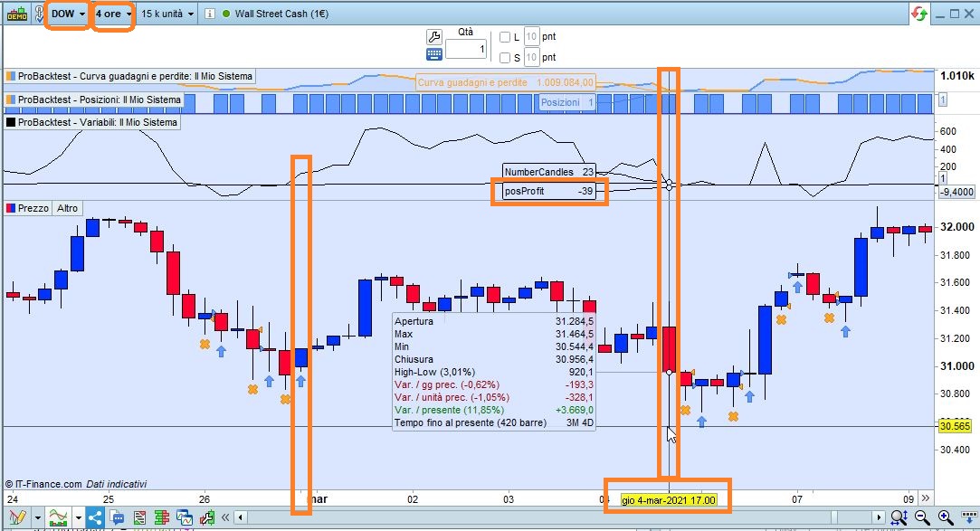The image size is (980, 531).
Task: Expand the indicators dropdown arrow
Action: point(78,517)
